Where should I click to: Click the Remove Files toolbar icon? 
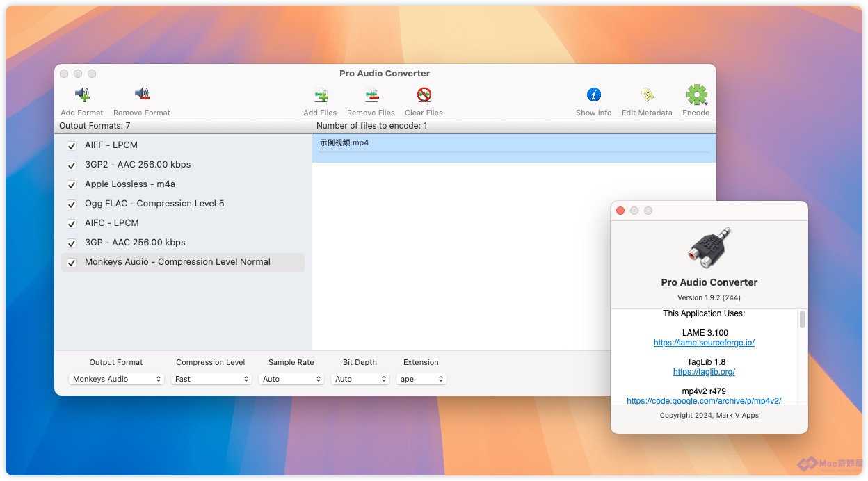coord(371,95)
